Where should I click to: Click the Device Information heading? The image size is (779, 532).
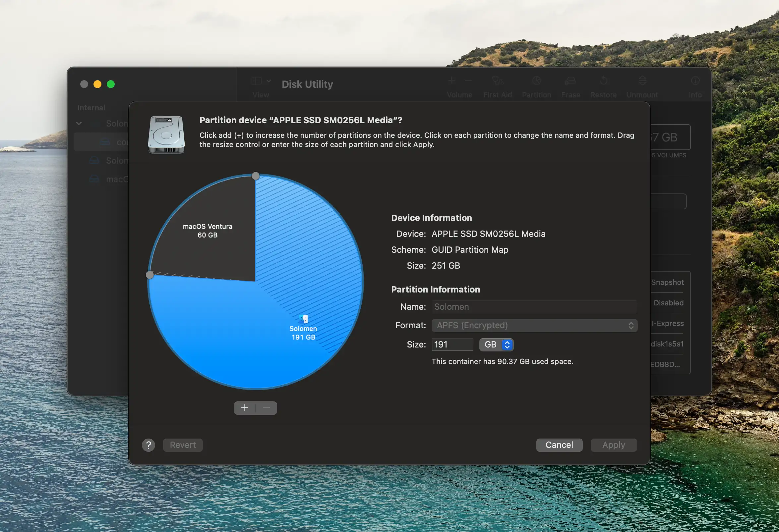click(x=431, y=218)
